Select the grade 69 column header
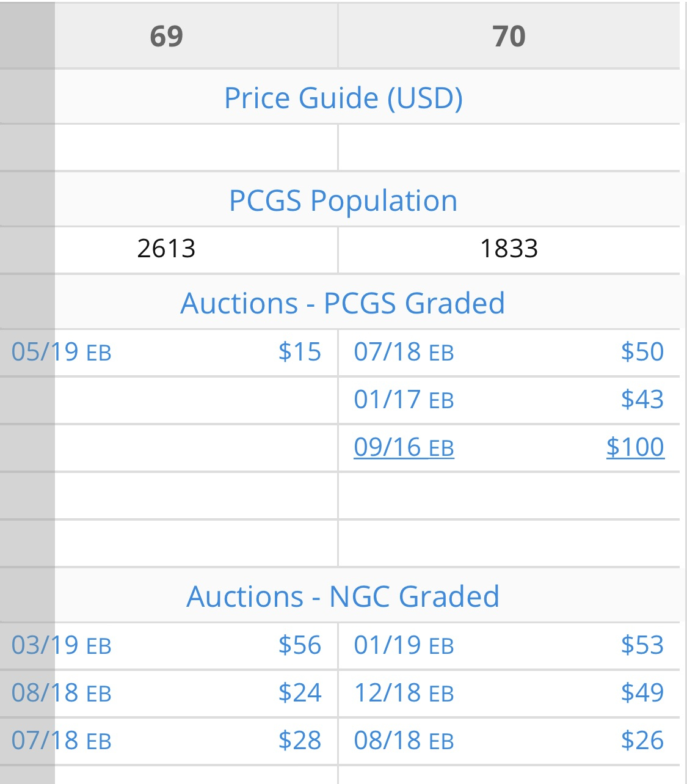 pyautogui.click(x=166, y=37)
